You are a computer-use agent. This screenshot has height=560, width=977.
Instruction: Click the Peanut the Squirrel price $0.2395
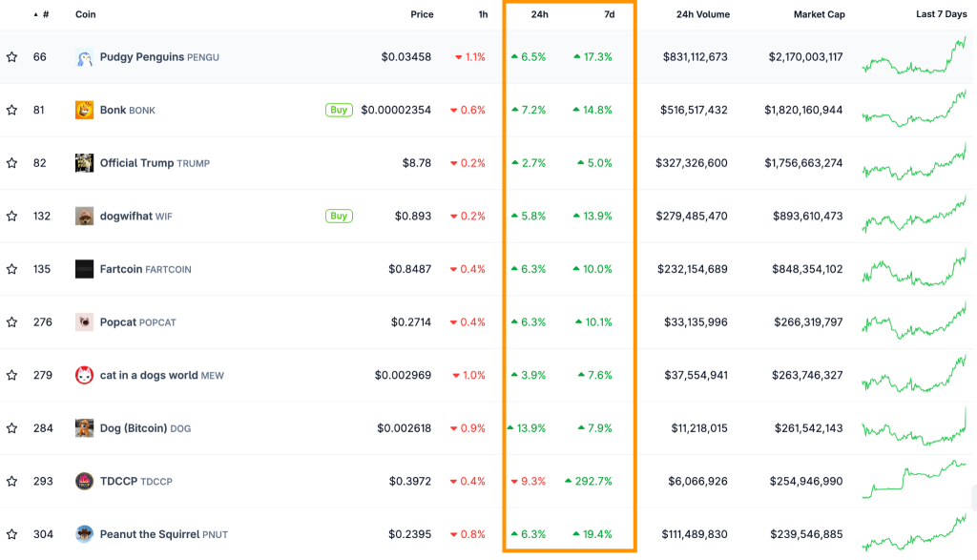pyautogui.click(x=410, y=534)
